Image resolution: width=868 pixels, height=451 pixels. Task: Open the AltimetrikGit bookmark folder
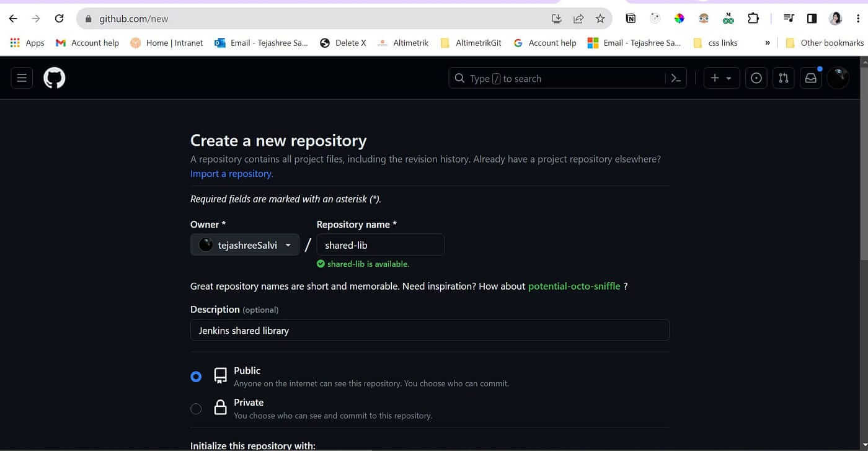(471, 43)
